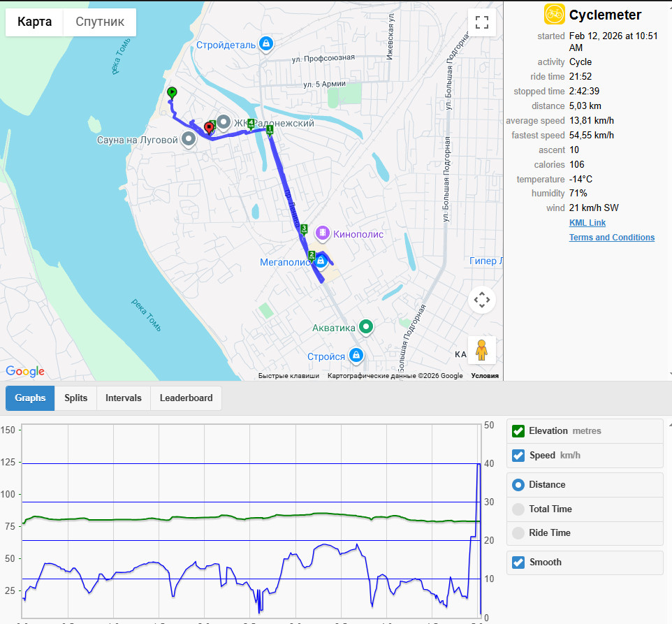Open the Leaderboard tab
This screenshot has height=624, width=672.
point(186,398)
